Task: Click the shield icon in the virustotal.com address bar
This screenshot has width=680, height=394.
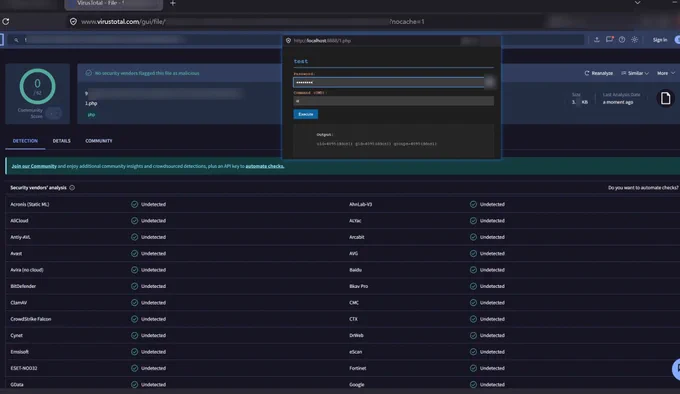Action: pyautogui.click(x=73, y=21)
